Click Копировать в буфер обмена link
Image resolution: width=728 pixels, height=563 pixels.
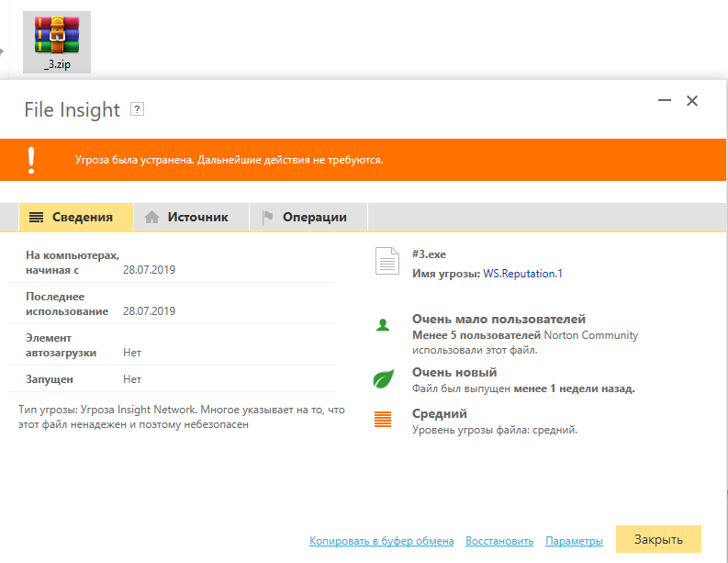[x=382, y=541]
